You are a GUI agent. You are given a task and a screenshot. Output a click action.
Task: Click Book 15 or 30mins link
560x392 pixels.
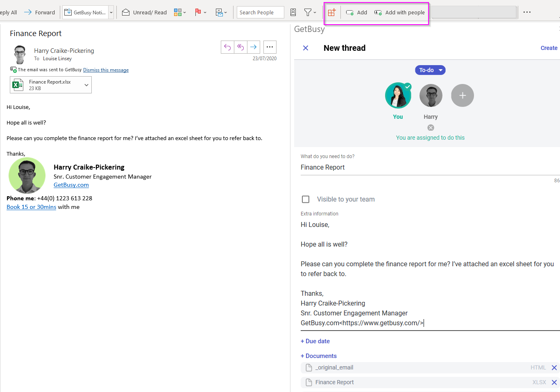coord(31,207)
